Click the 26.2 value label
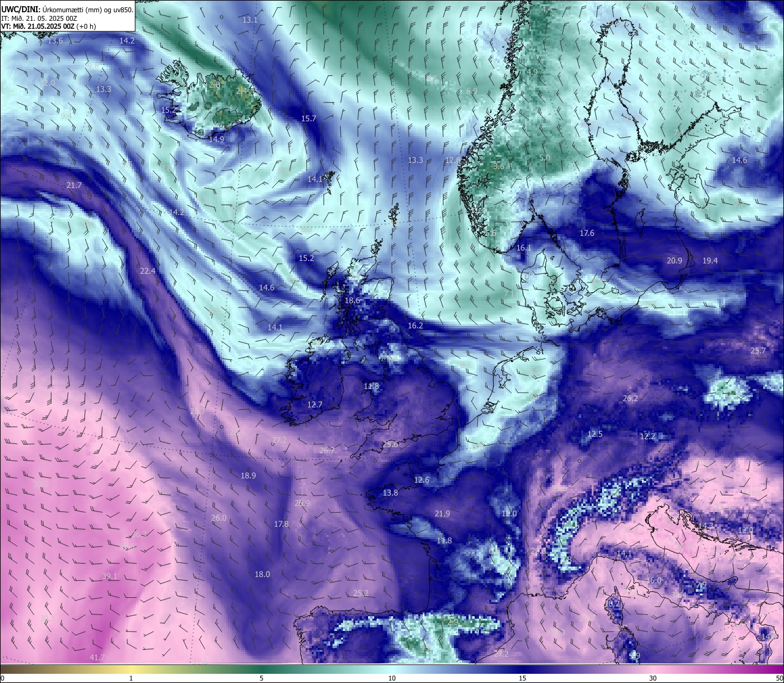 [x=630, y=398]
